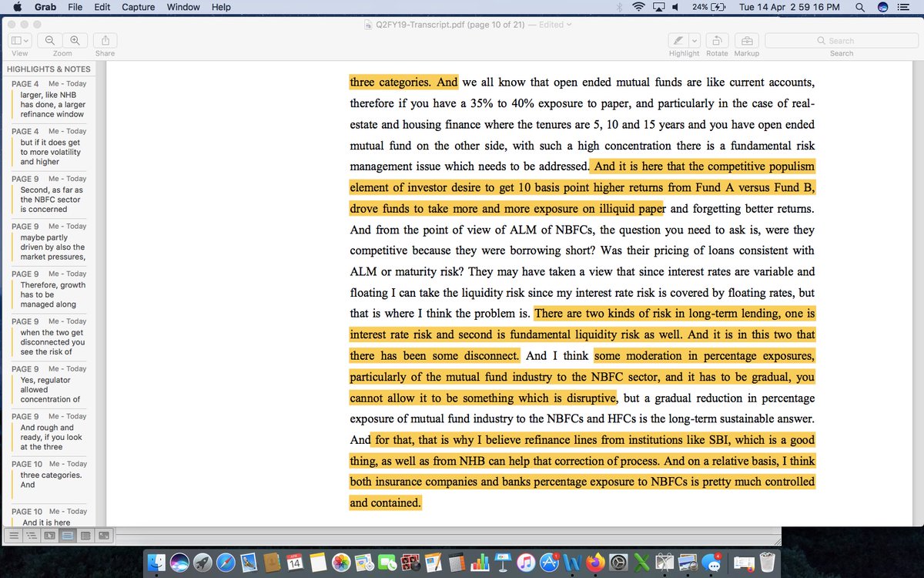Screen dimensions: 924x578
Task: Click the volume speaker icon
Action: [x=675, y=7]
